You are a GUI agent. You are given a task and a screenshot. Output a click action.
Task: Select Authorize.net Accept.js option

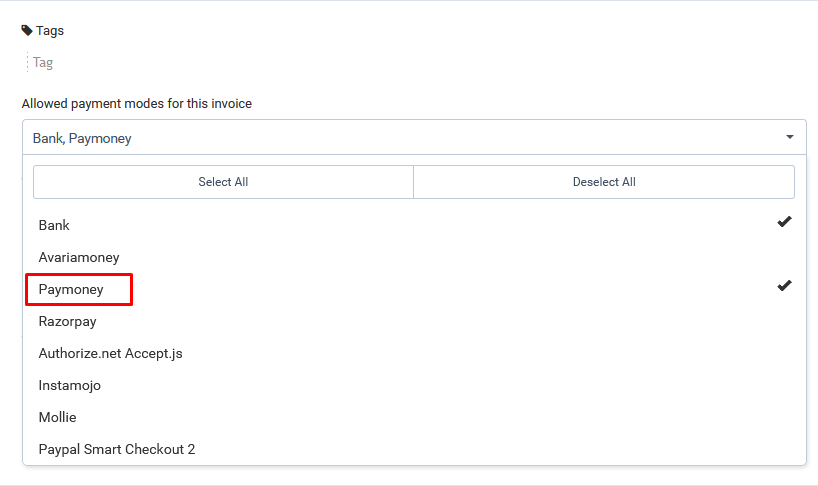(x=110, y=354)
